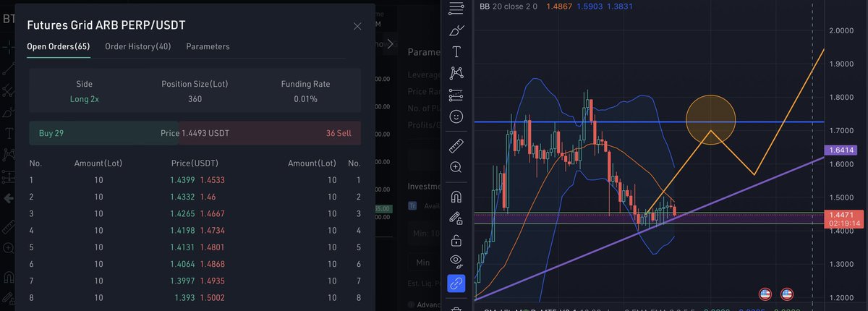Click sell price 1.4801
This screenshot has width=868, height=311.
pyautogui.click(x=211, y=247)
